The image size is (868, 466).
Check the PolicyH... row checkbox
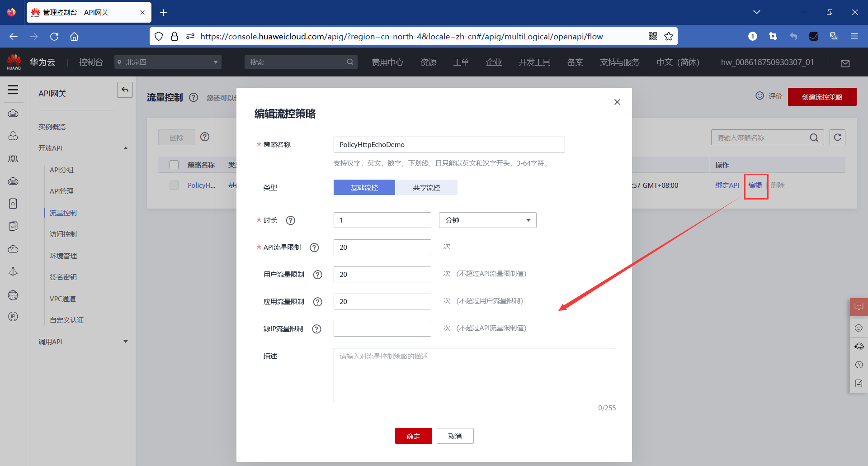coord(174,185)
